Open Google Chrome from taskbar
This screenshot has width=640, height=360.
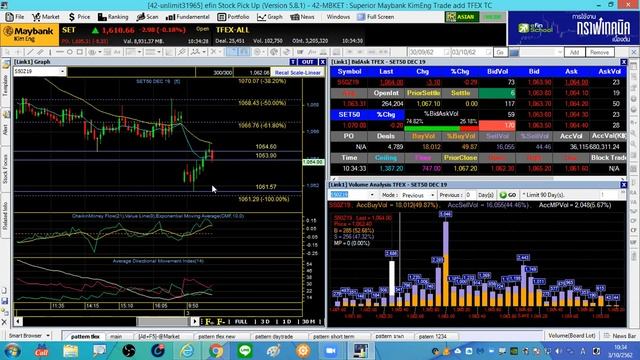click(x=216, y=351)
